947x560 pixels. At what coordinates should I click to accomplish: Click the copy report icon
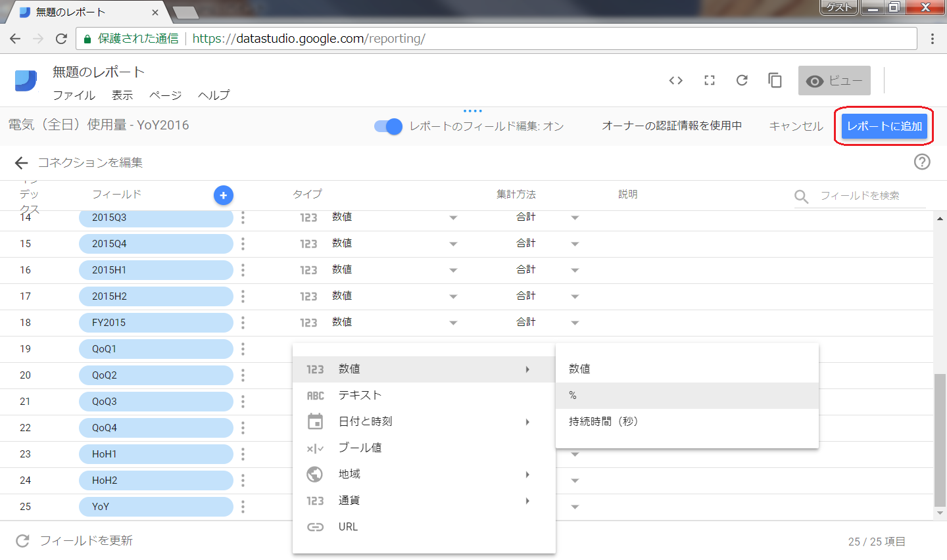[775, 80]
